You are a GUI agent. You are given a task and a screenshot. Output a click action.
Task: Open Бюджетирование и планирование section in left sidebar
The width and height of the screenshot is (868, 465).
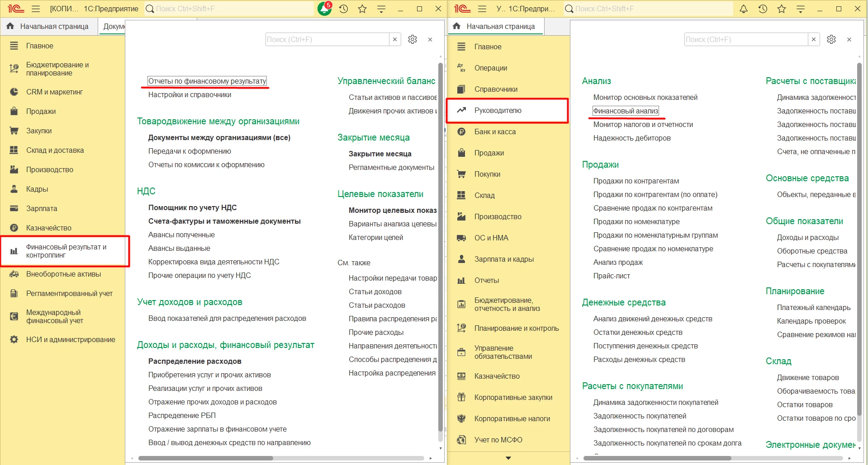click(62, 69)
